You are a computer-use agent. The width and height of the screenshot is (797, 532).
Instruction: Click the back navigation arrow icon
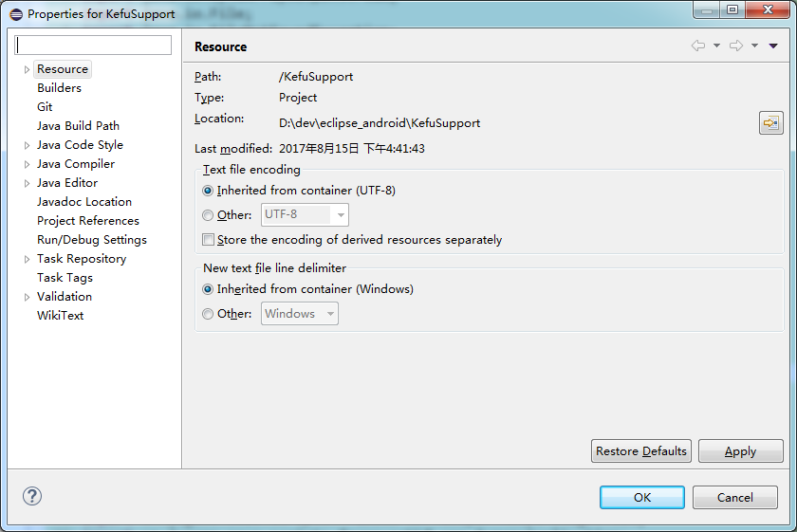point(698,46)
